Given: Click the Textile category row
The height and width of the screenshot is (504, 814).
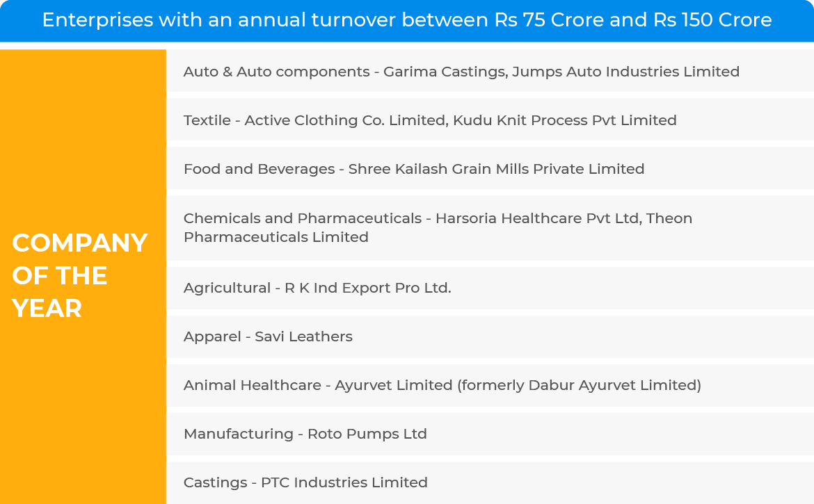Looking at the screenshot, I should pyautogui.click(x=490, y=120).
